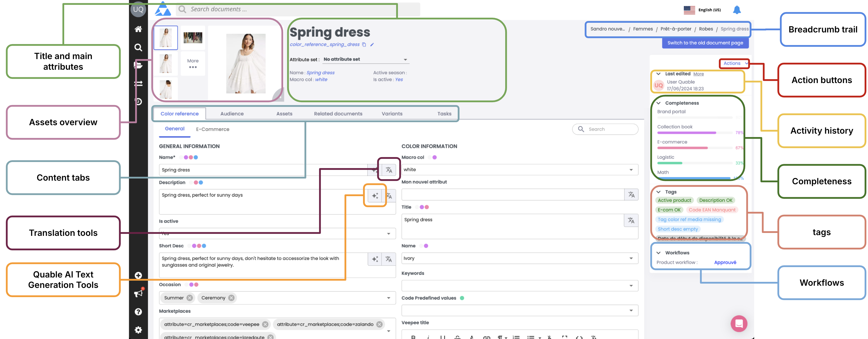Click the help question mark icon
This screenshot has width=868, height=339.
pos(138,312)
